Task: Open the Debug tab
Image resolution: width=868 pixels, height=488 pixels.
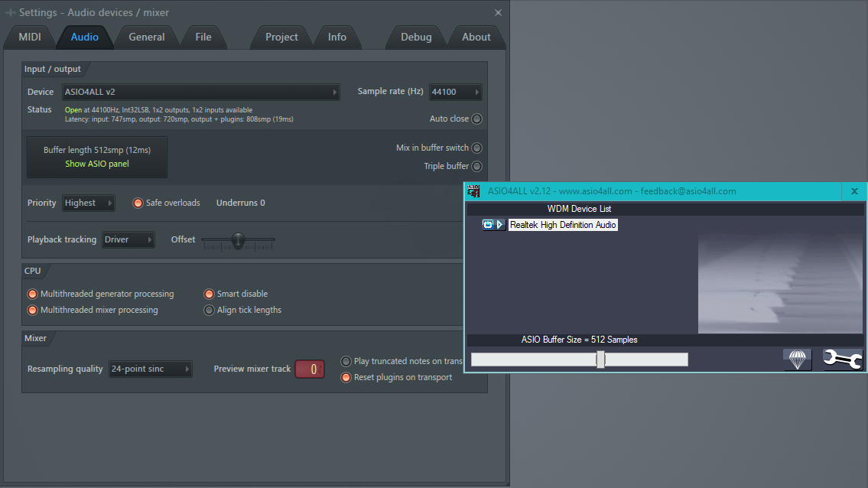Action: [x=416, y=37]
